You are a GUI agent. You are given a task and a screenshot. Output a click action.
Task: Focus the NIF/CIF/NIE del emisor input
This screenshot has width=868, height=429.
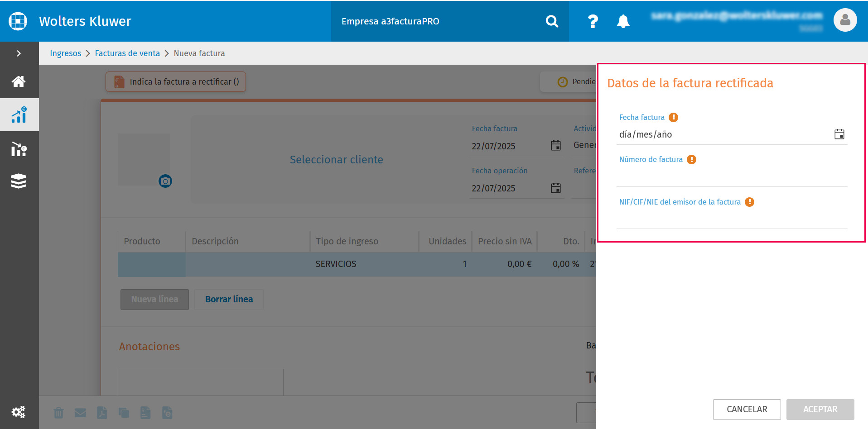coord(732,219)
